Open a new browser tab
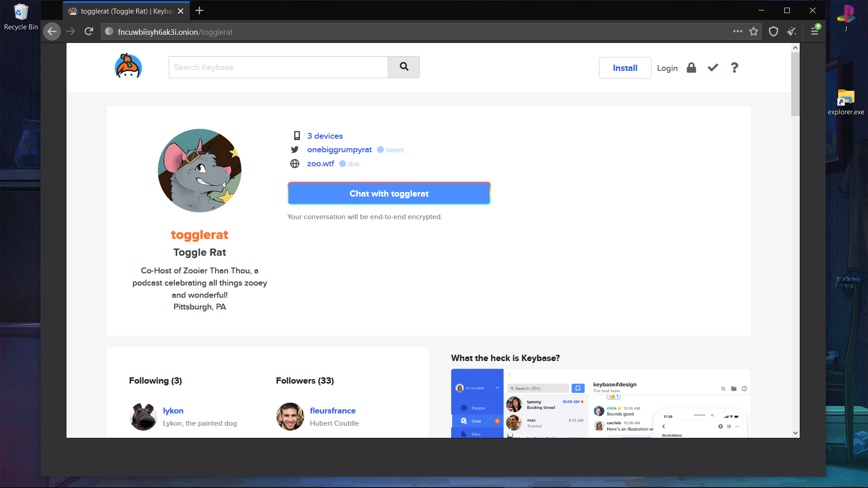The width and height of the screenshot is (868, 488). click(x=199, y=11)
